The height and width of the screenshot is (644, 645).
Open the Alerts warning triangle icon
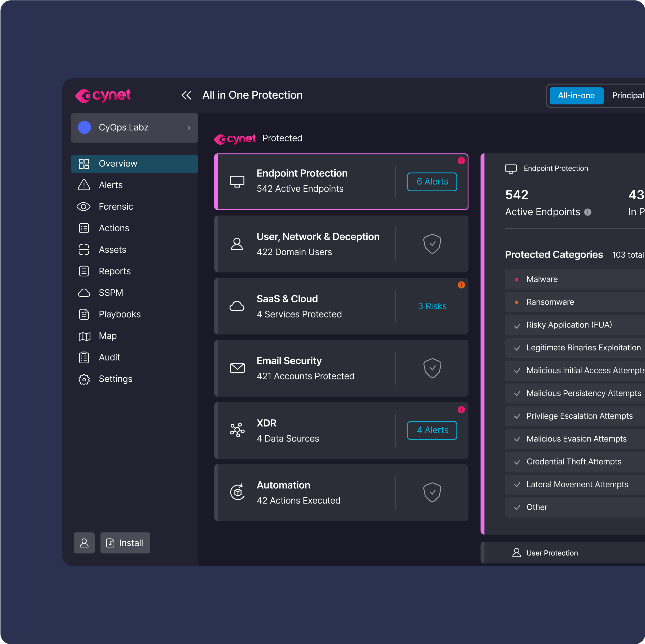tap(84, 185)
